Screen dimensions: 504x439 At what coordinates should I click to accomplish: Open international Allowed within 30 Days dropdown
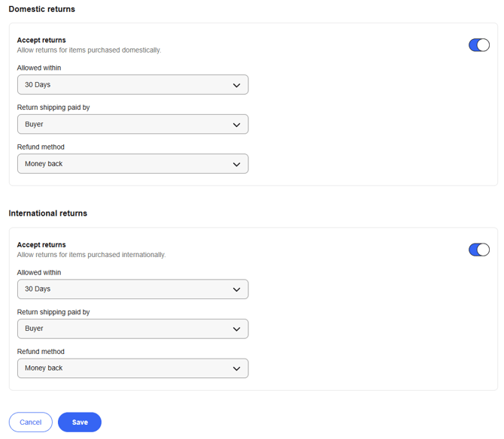[132, 289]
